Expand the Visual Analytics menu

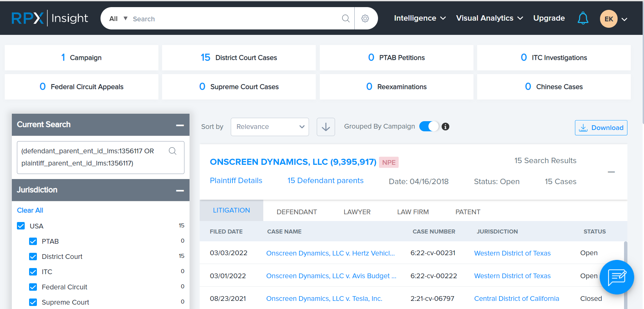pos(489,18)
